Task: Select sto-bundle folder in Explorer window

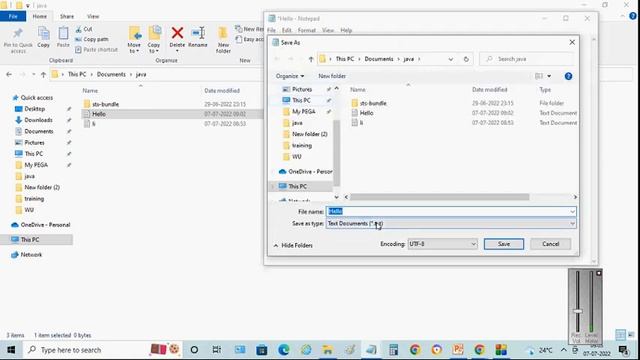Action: click(x=105, y=104)
